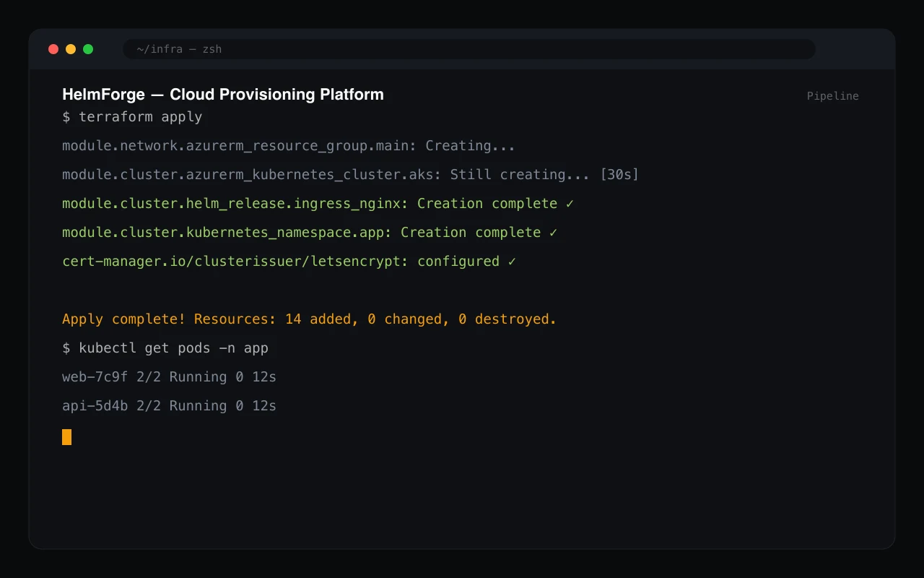This screenshot has width=924, height=578.
Task: Click the ~/infra — zsh title bar field
Action: point(469,49)
